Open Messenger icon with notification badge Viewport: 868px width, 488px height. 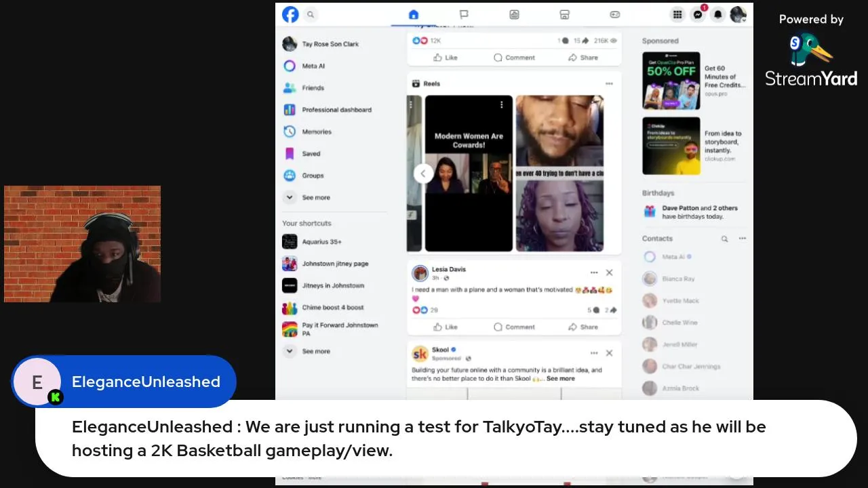coord(698,14)
